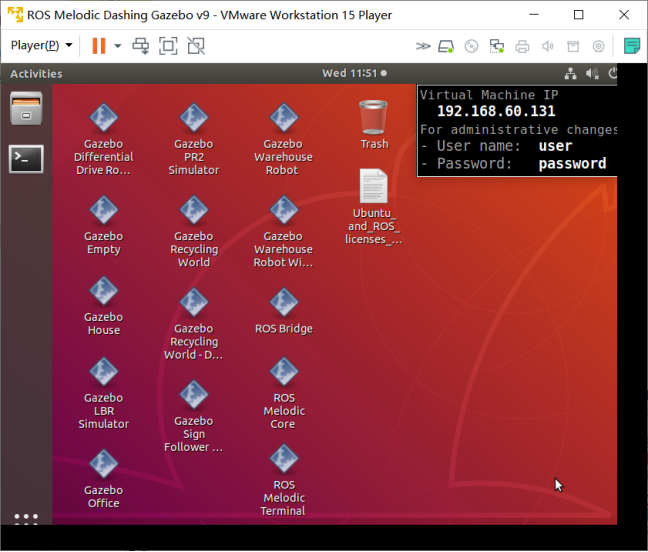Open the power options dropdown arrow beside pause
The image size is (648, 552).
(x=118, y=46)
